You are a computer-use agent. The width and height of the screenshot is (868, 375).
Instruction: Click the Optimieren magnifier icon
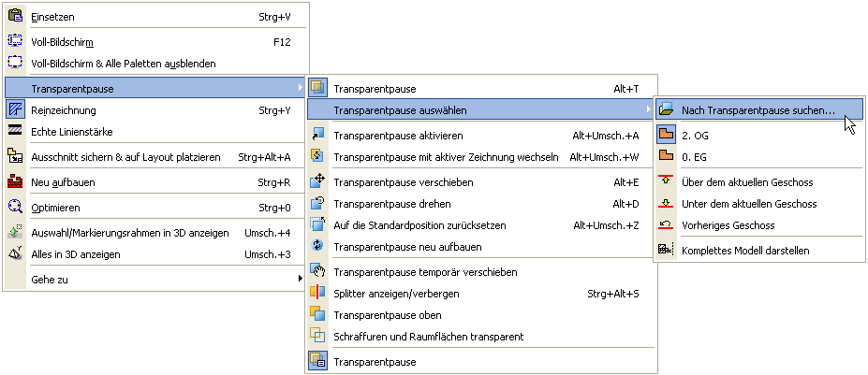click(15, 208)
